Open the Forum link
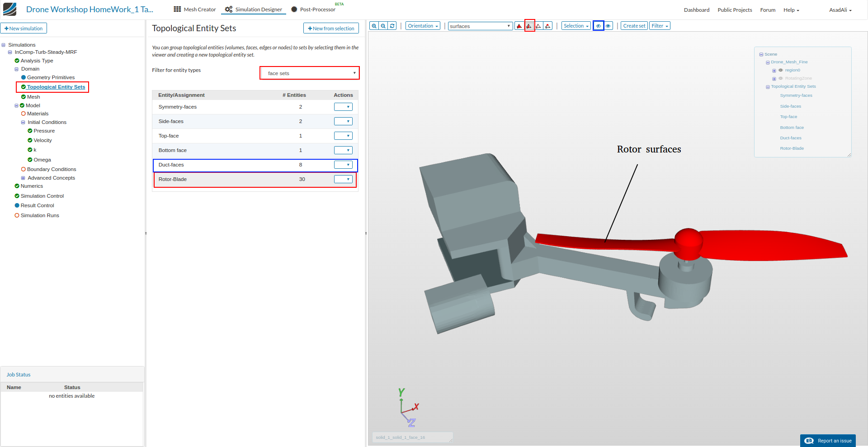 pyautogui.click(x=768, y=10)
